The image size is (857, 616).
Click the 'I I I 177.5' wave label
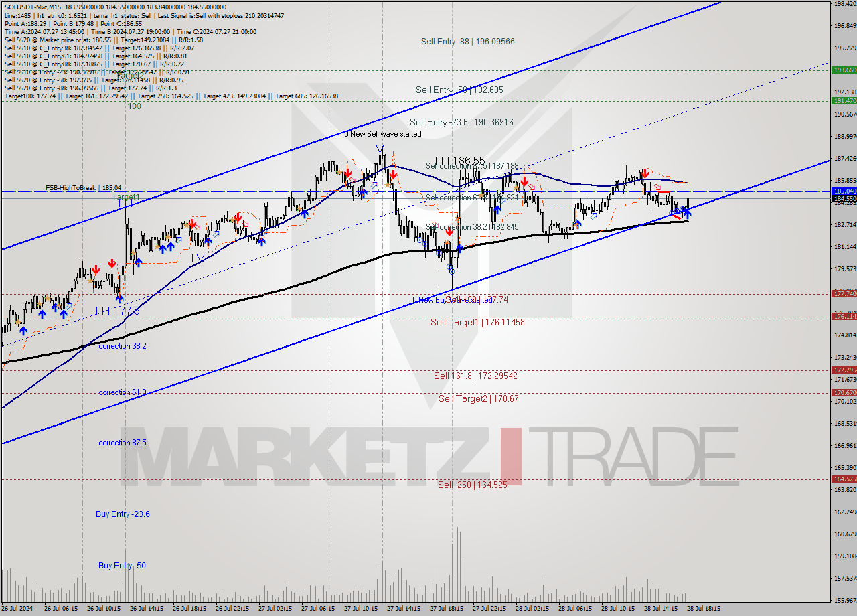click(116, 311)
